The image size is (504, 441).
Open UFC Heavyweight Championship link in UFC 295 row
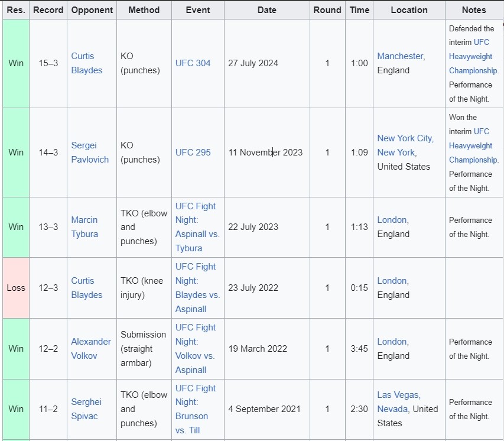coord(473,145)
